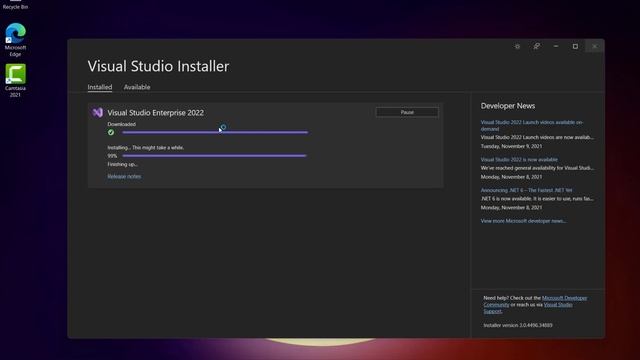This screenshot has height=360, width=640.
Task: Open Visual Studio 2022 Launch videos news link
Action: [531, 125]
